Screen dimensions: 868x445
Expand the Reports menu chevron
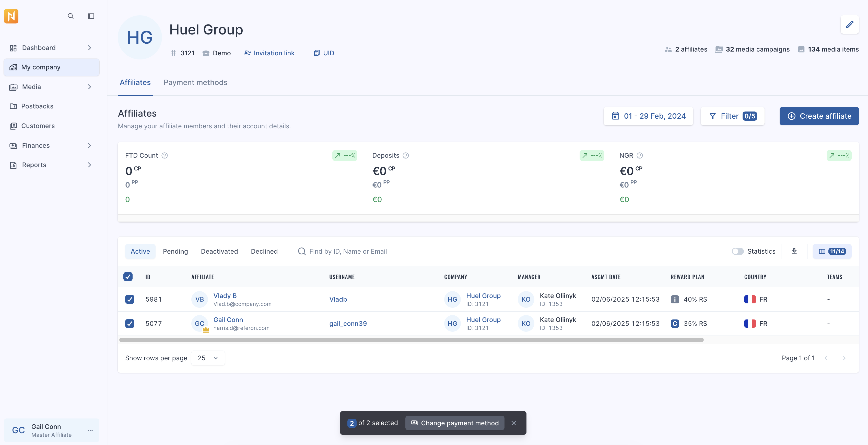89,165
